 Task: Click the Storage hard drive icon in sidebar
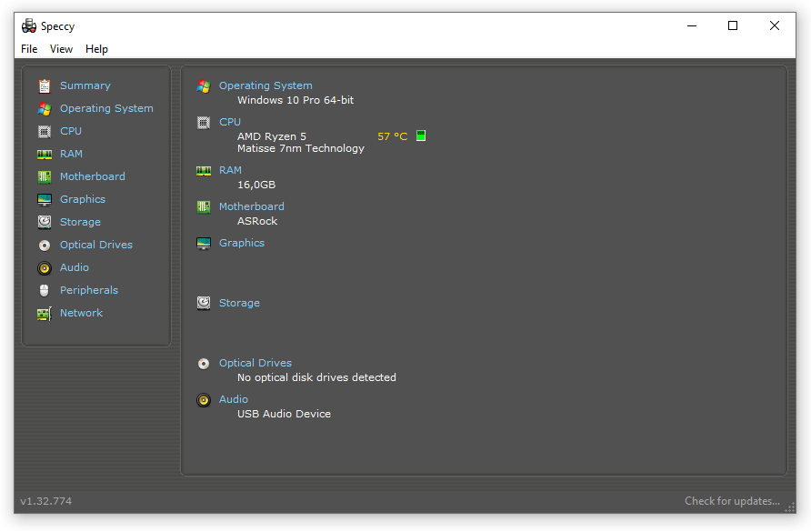coord(45,222)
